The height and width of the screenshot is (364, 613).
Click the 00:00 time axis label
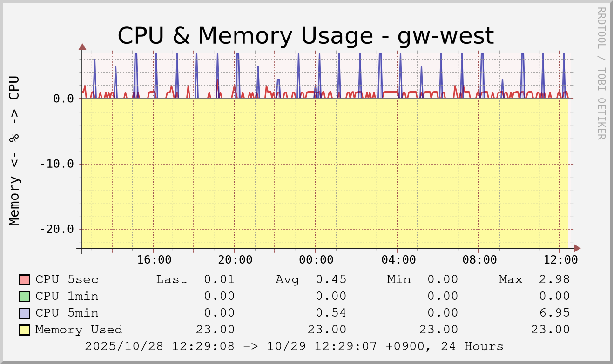316,259
